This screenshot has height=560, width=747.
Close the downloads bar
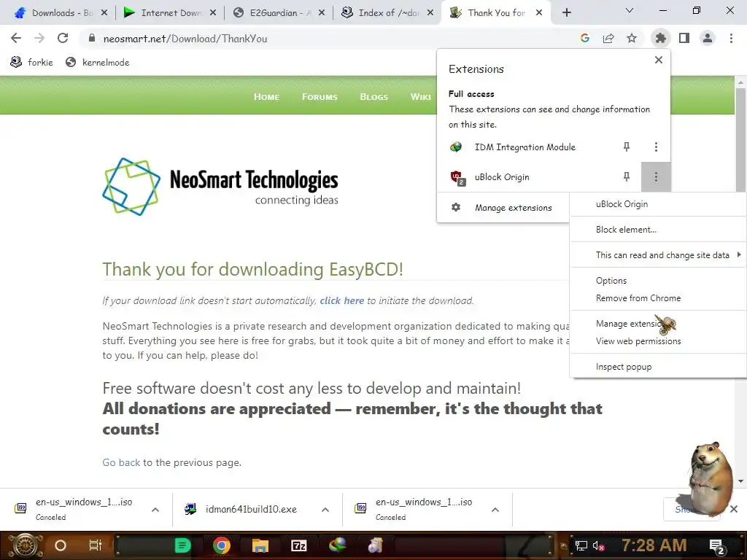point(734,509)
